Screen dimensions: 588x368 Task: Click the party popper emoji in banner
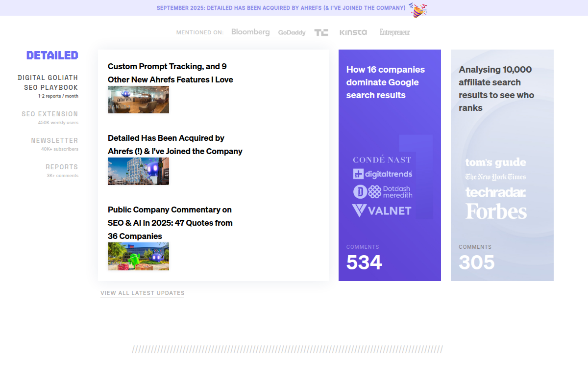coord(417,9)
